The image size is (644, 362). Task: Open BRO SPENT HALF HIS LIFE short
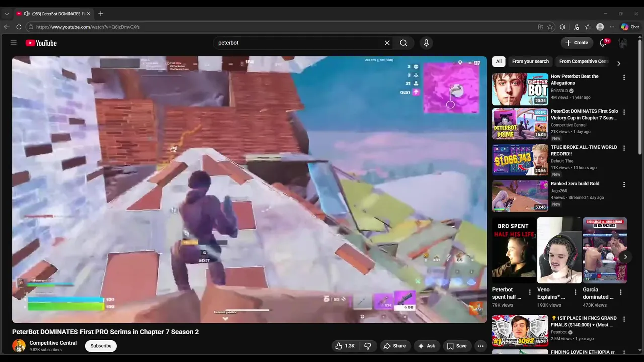pyautogui.click(x=513, y=250)
